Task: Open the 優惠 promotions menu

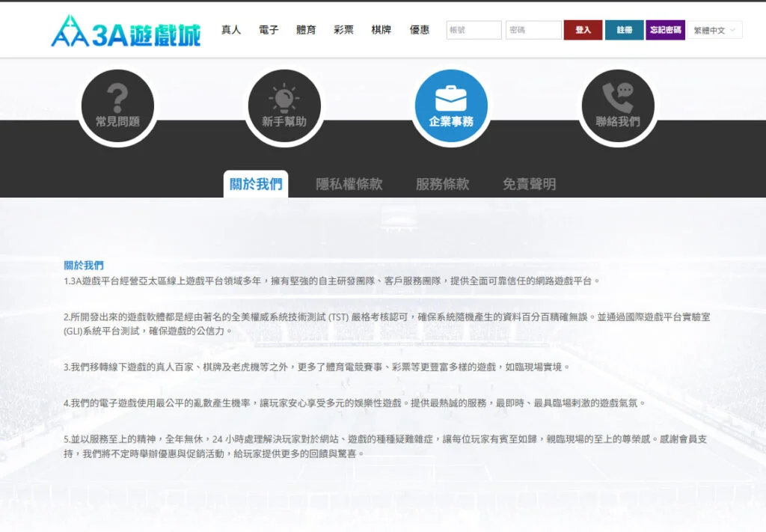Action: click(x=420, y=30)
